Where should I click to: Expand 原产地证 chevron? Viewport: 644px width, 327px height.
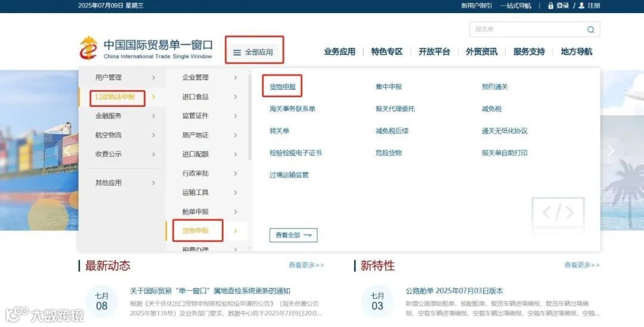[236, 135]
